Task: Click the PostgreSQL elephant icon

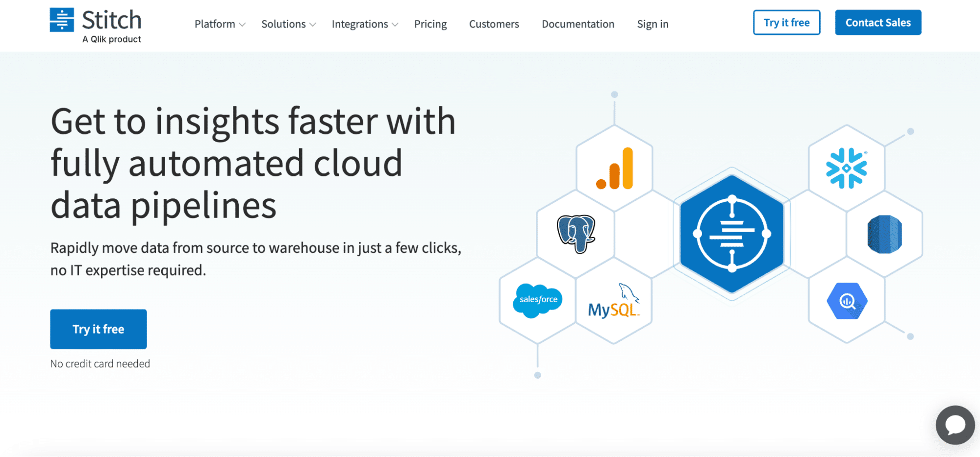Action: click(x=576, y=234)
